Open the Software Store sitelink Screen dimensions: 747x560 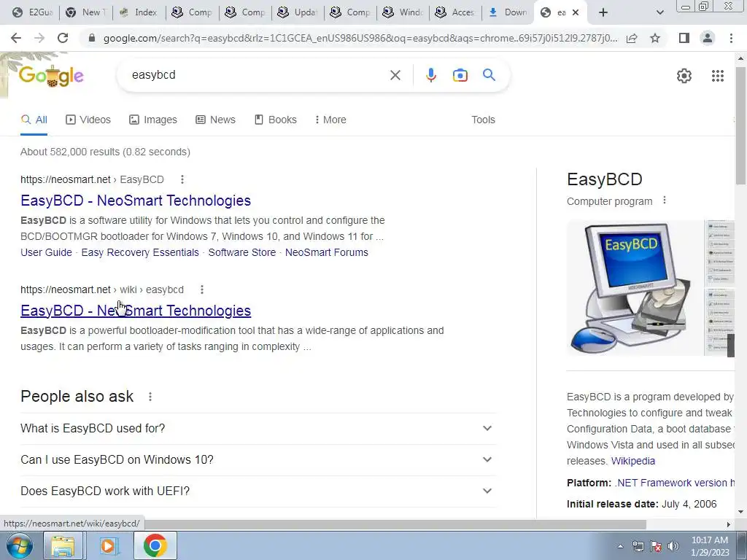tap(242, 252)
